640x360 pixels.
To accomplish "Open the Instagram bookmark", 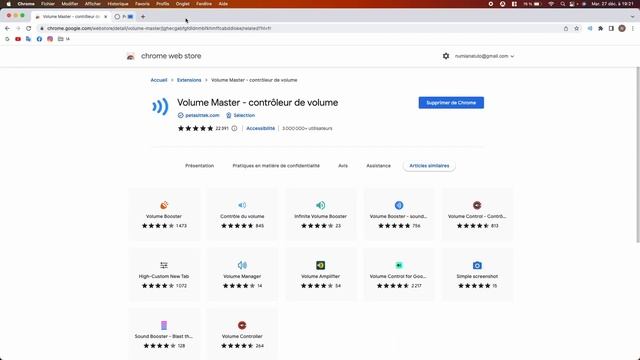I will click(x=50, y=39).
